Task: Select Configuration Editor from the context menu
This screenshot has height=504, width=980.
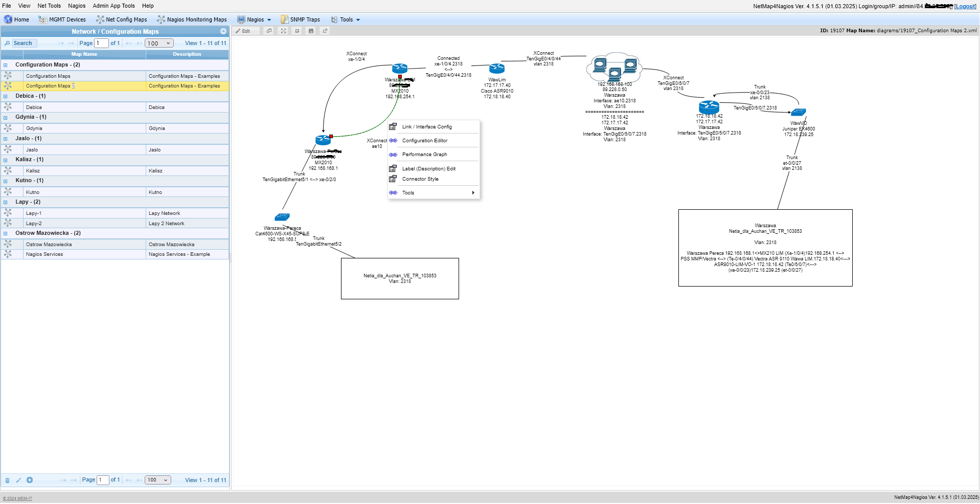Action: click(424, 141)
